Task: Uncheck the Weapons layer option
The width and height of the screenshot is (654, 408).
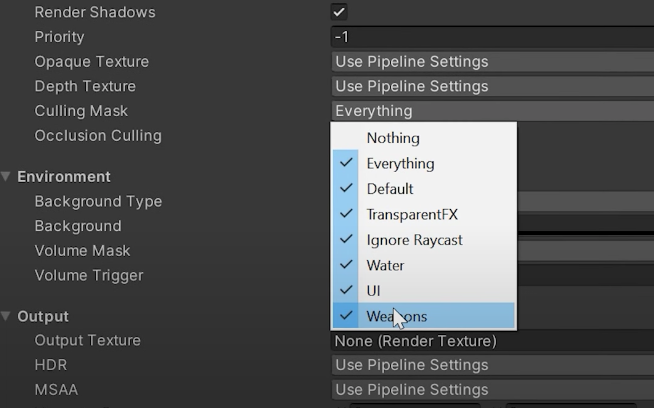Action: [x=397, y=316]
